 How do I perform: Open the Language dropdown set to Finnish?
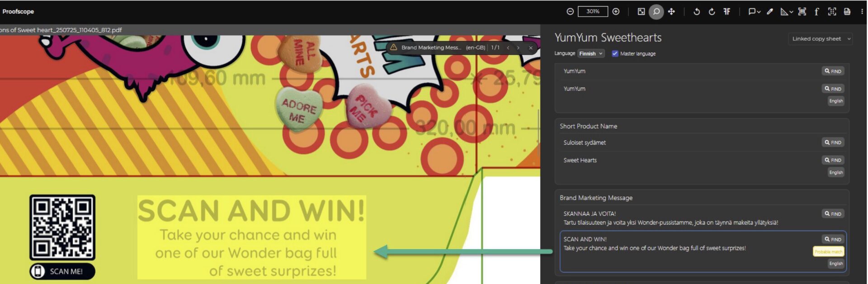(590, 53)
